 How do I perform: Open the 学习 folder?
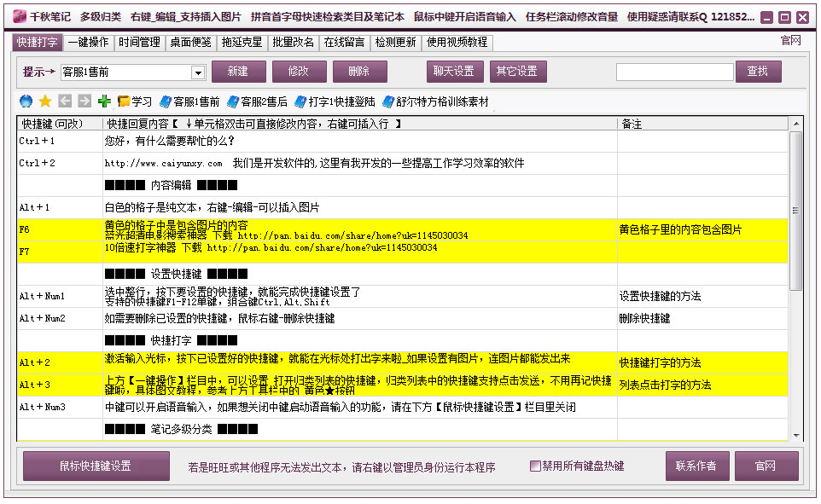click(135, 101)
